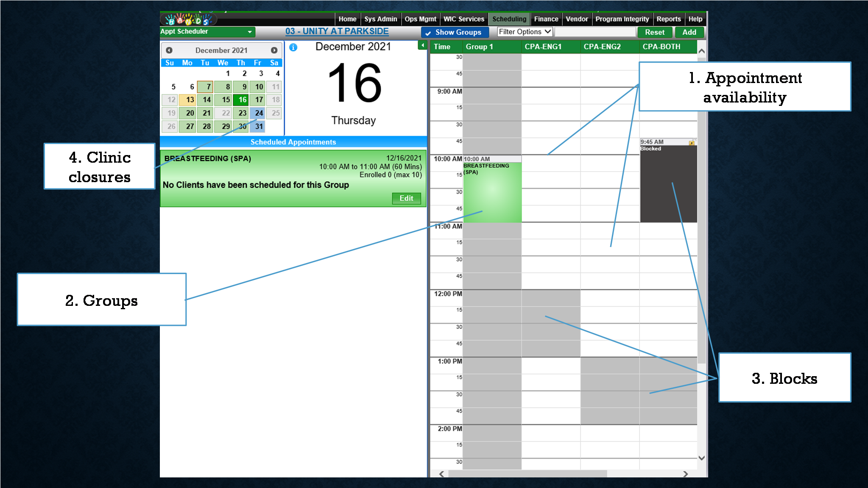Open the WIC Services menu
Image resolution: width=868 pixels, height=488 pixels.
click(x=463, y=19)
